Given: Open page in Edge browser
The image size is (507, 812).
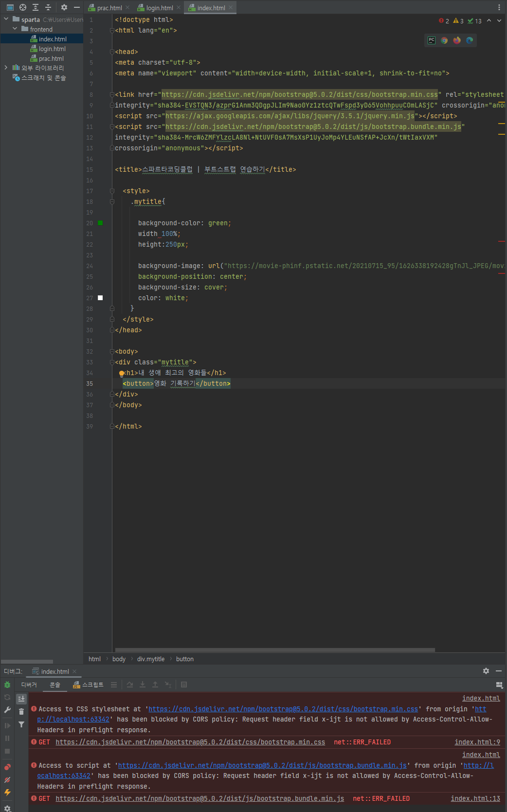Looking at the screenshot, I should [x=470, y=40].
